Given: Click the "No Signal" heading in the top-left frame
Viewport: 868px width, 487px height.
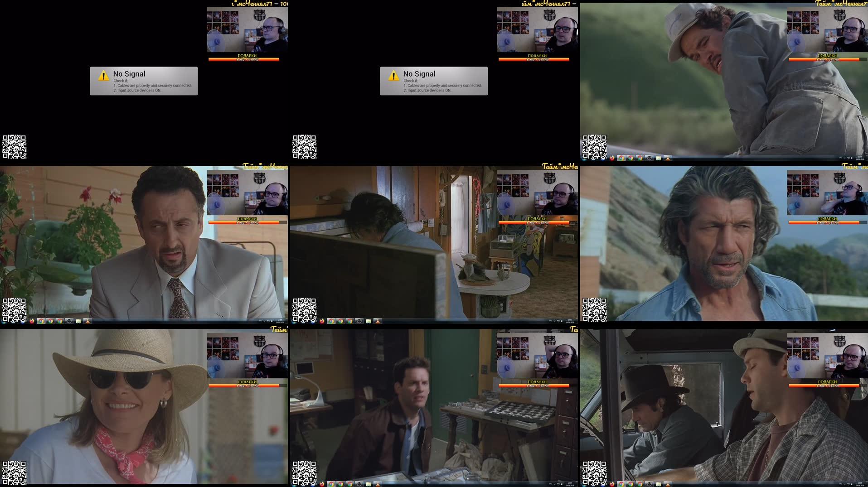Looking at the screenshot, I should (129, 74).
